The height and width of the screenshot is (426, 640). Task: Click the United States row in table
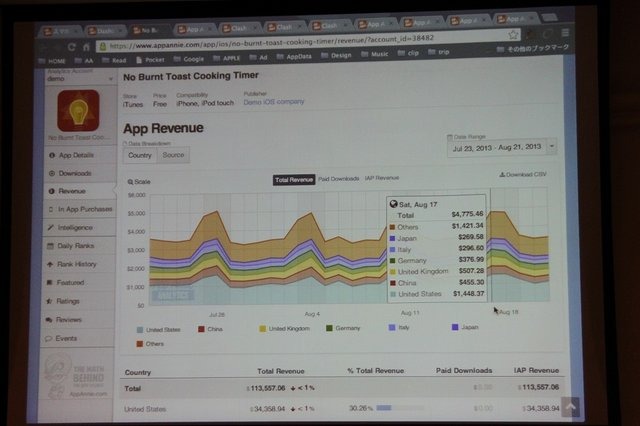341,408
